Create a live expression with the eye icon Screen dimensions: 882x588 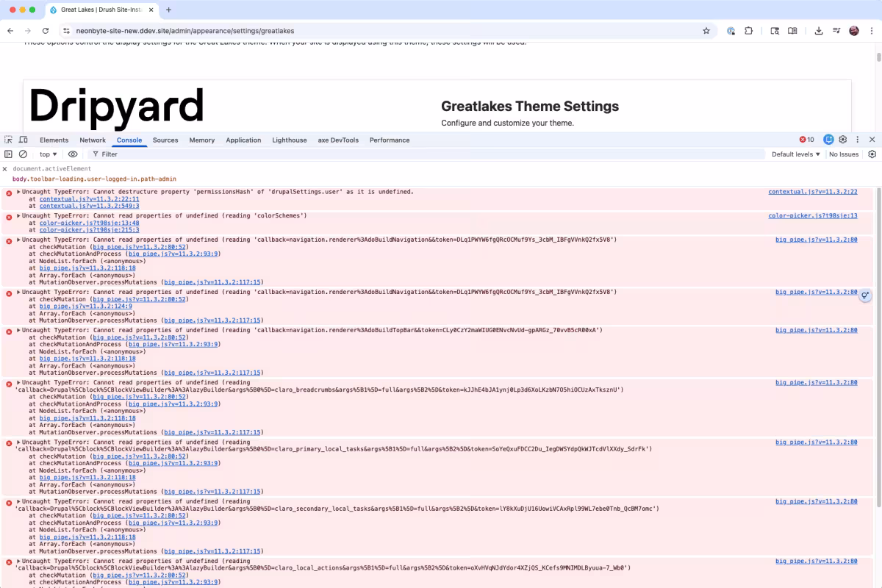pos(72,154)
